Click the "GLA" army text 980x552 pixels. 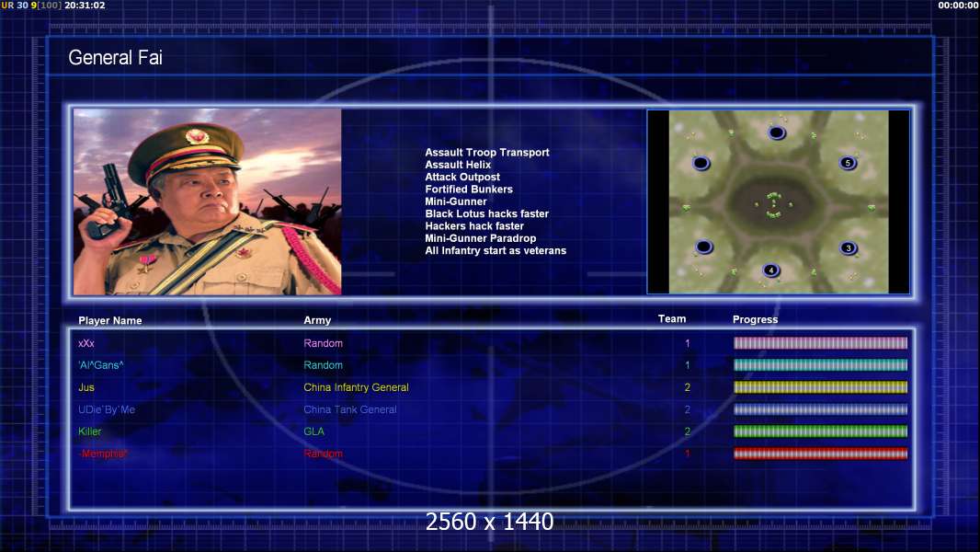click(313, 431)
